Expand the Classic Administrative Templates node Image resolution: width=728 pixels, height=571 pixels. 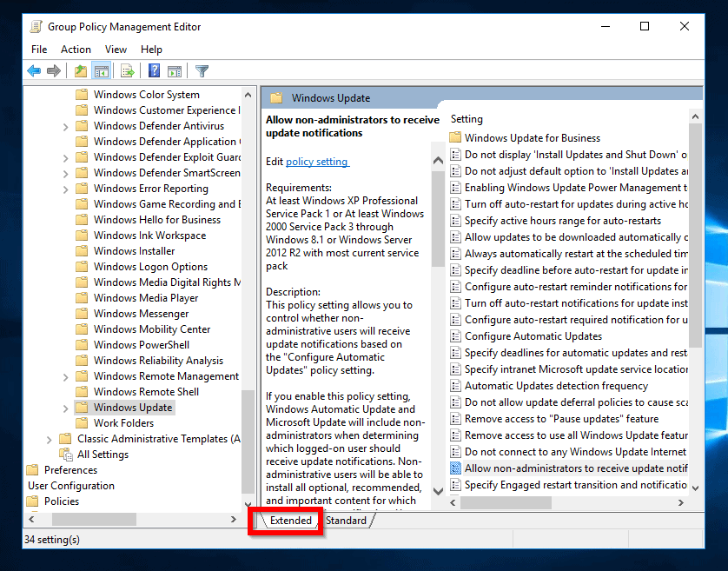[50, 440]
